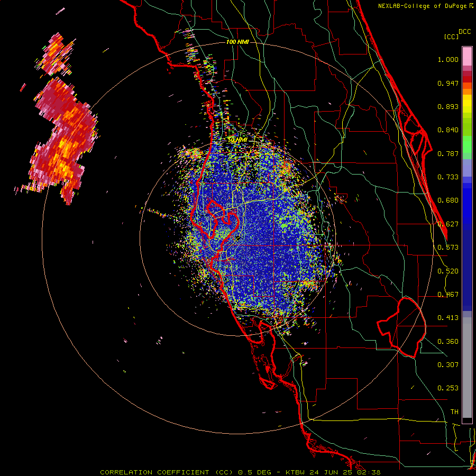Viewport: 476px width, 476px height.
Task: Select the 0.787 legend value
Action: pyautogui.click(x=448, y=153)
